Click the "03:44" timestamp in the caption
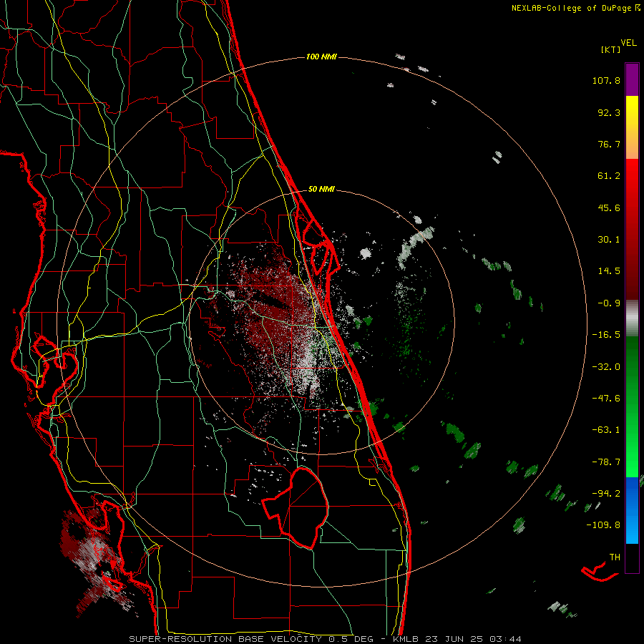Image resolution: width=644 pixels, height=644 pixels. [505, 639]
